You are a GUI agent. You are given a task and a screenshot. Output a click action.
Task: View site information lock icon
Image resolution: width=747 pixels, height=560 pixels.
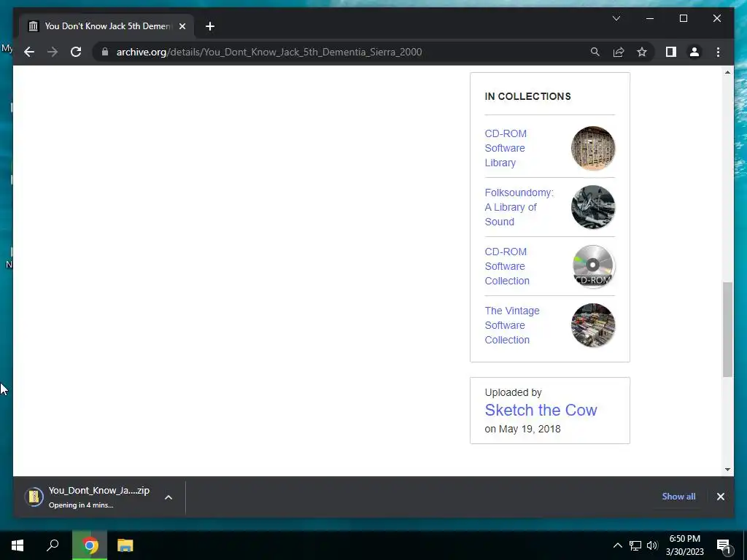(x=105, y=52)
